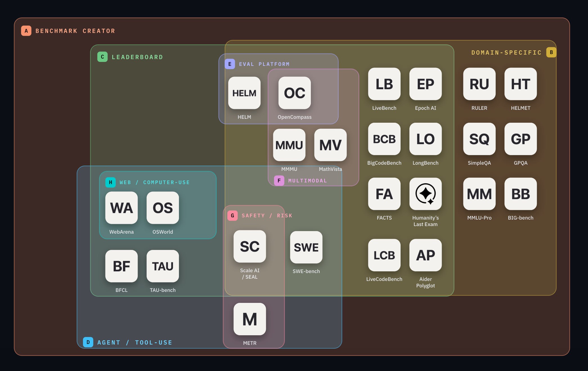Screen dimensions: 588x371
Task: Select the BFCL BF tile
Action: pyautogui.click(x=122, y=266)
